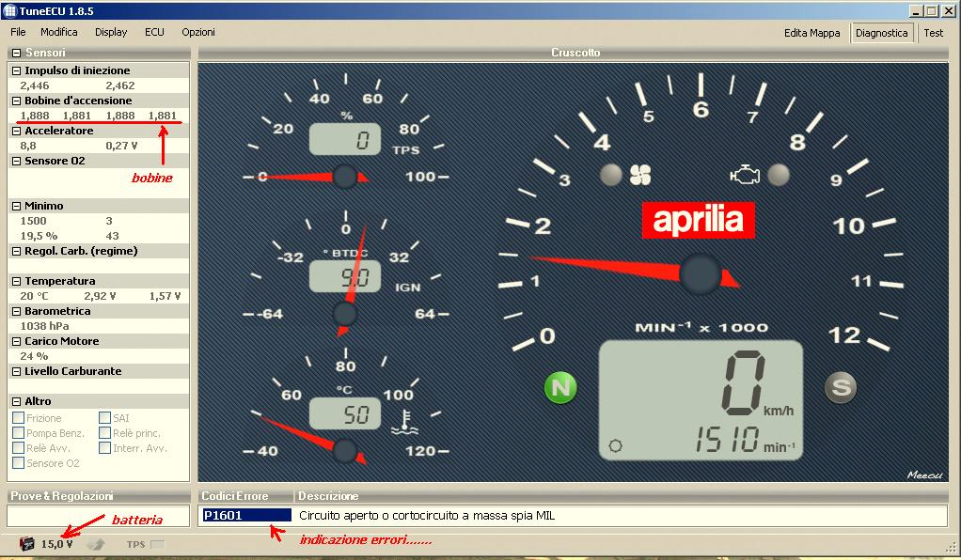Check the Relè Avv. checkbox
Image resolution: width=961 pixels, height=560 pixels.
click(19, 448)
